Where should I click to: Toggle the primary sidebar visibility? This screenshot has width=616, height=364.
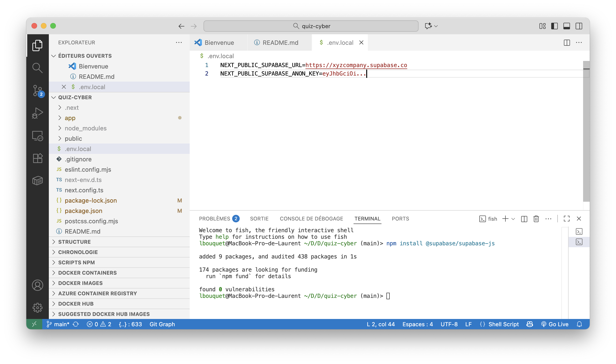[x=554, y=26]
